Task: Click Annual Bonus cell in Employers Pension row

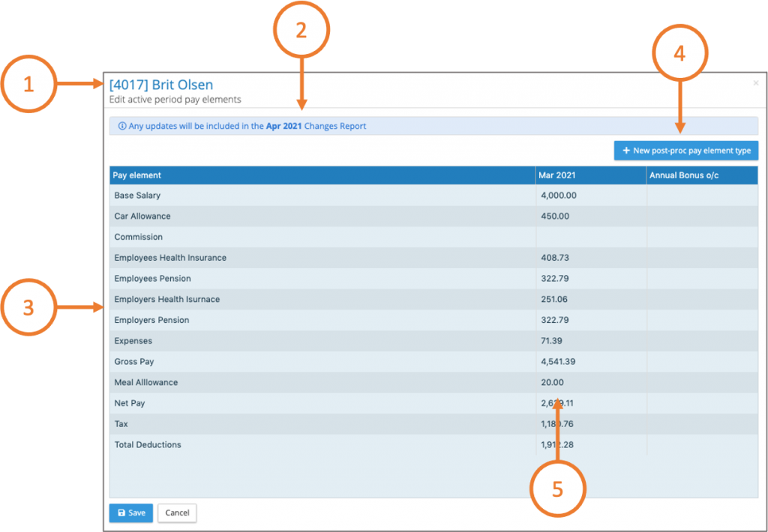Action: pyautogui.click(x=701, y=320)
